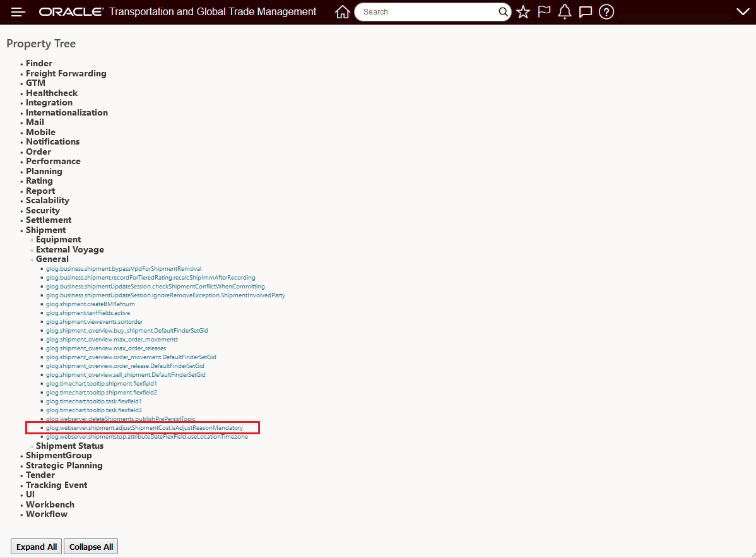756x558 pixels.
Task: Open Favorites star icon
Action: pos(523,12)
